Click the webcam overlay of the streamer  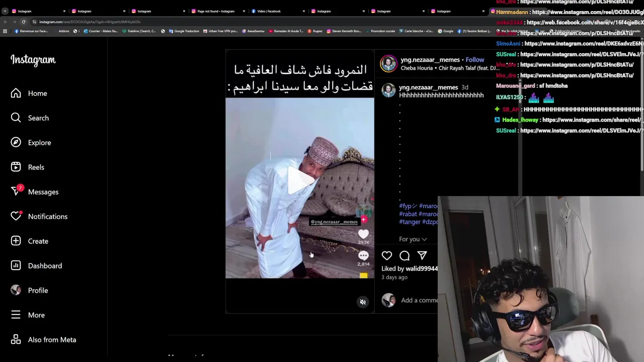pyautogui.click(x=541, y=279)
